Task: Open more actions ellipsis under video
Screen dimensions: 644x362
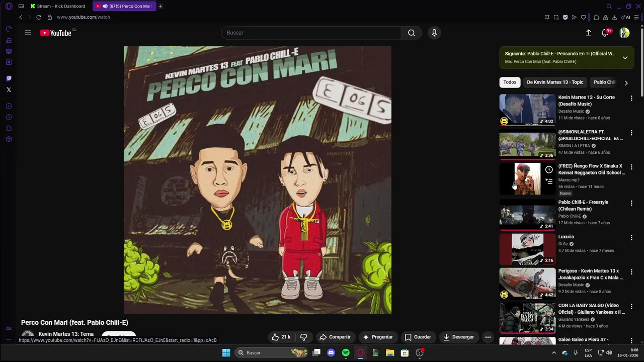Action: [x=488, y=337]
